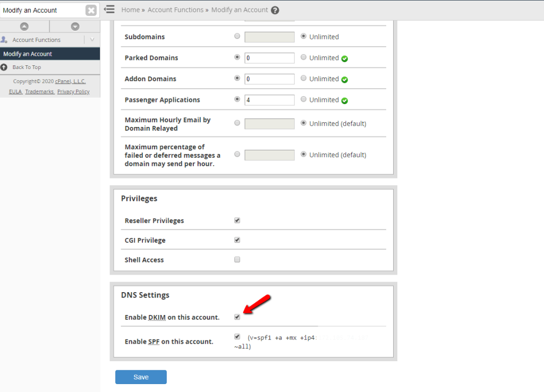Save the account modifications

pyautogui.click(x=141, y=377)
